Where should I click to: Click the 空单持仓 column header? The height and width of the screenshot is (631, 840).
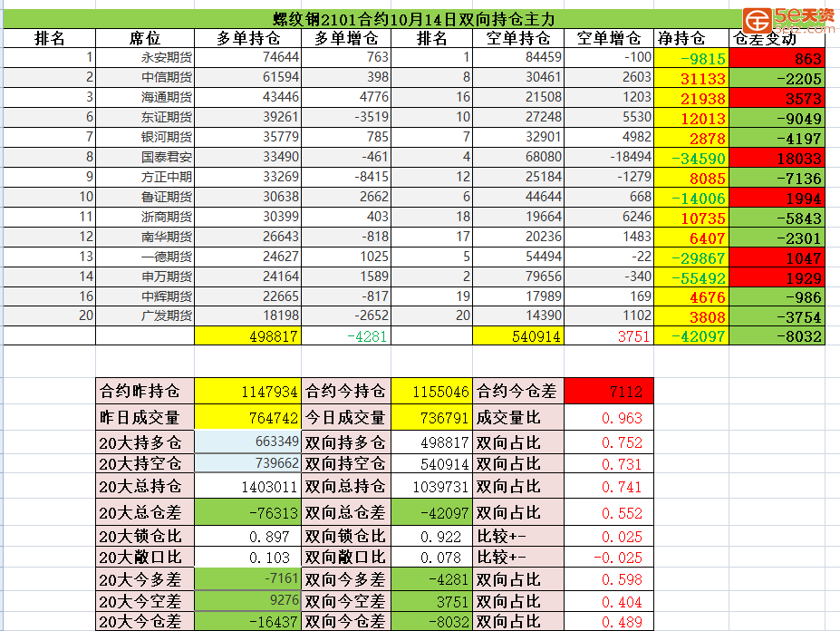tap(518, 39)
